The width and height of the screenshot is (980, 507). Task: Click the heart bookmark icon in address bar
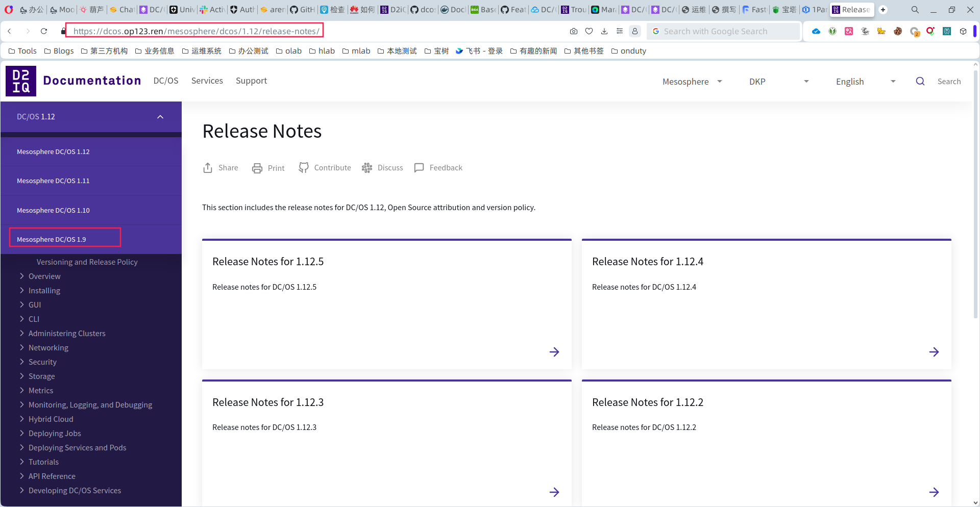(x=589, y=31)
